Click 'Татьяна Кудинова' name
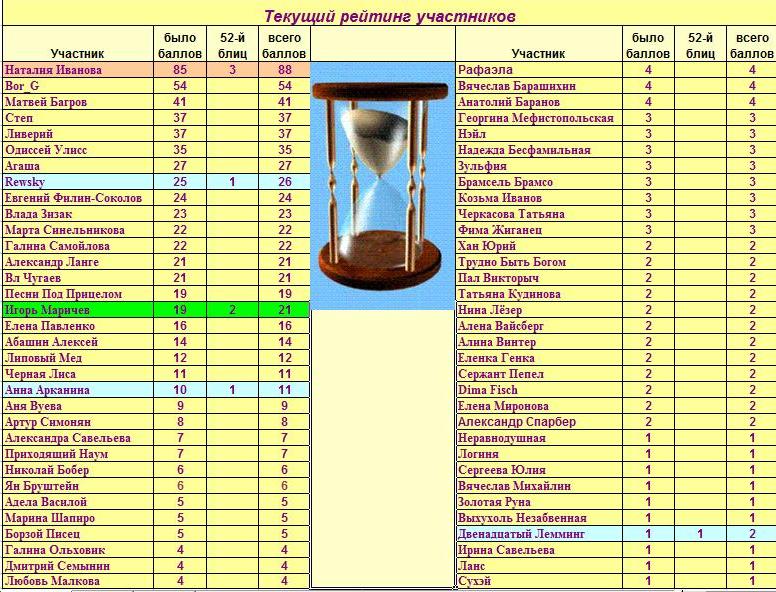The image size is (776, 592). click(538, 294)
